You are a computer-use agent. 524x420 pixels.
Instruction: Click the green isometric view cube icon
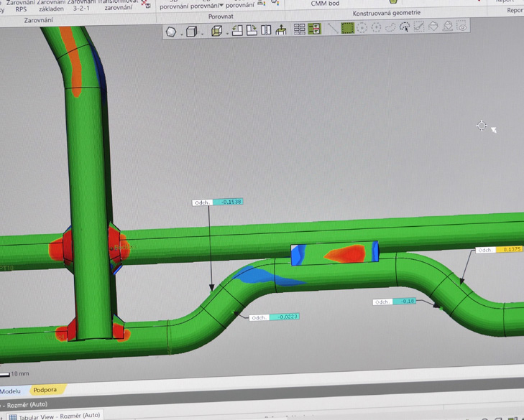pyautogui.click(x=216, y=31)
